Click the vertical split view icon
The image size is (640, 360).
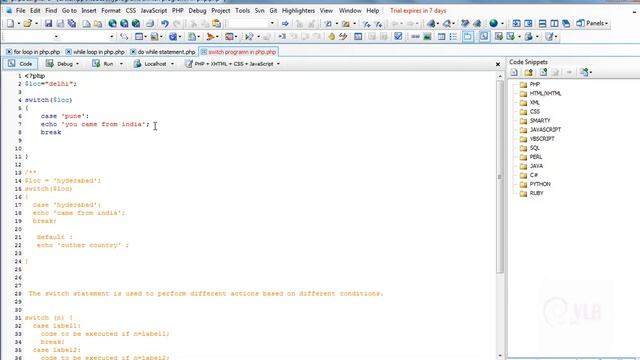554,24
